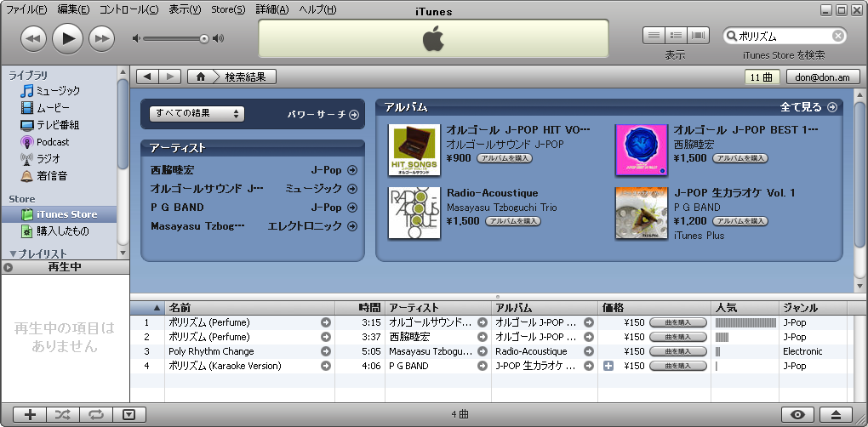Go to the store home icon

(200, 77)
